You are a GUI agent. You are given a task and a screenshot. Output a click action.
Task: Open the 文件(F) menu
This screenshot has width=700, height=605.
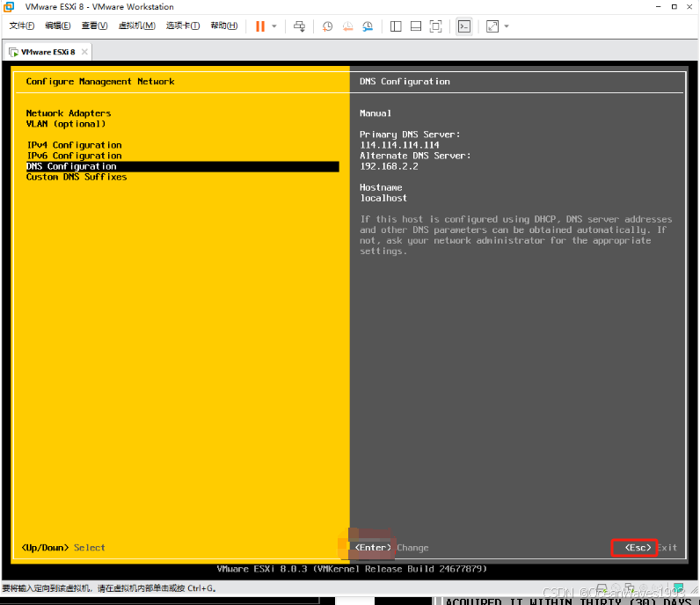(x=21, y=26)
